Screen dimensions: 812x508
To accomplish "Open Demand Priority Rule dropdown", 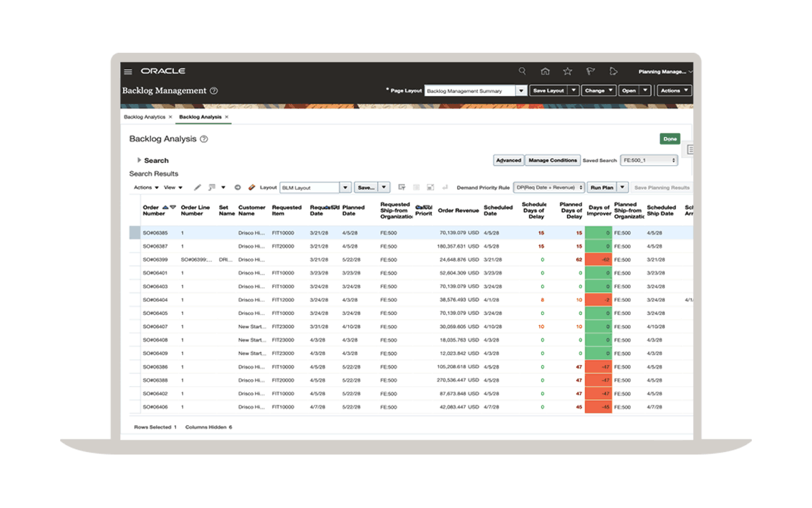I will point(549,188).
